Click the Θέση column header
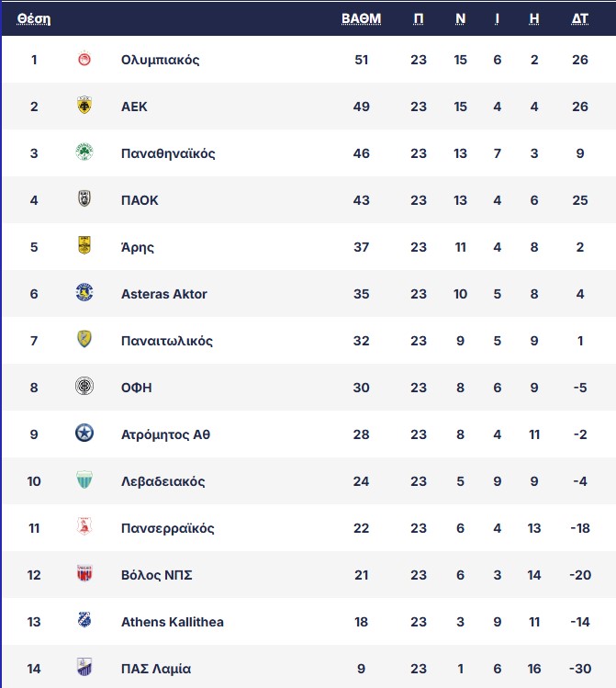The image size is (616, 688). pyautogui.click(x=34, y=19)
